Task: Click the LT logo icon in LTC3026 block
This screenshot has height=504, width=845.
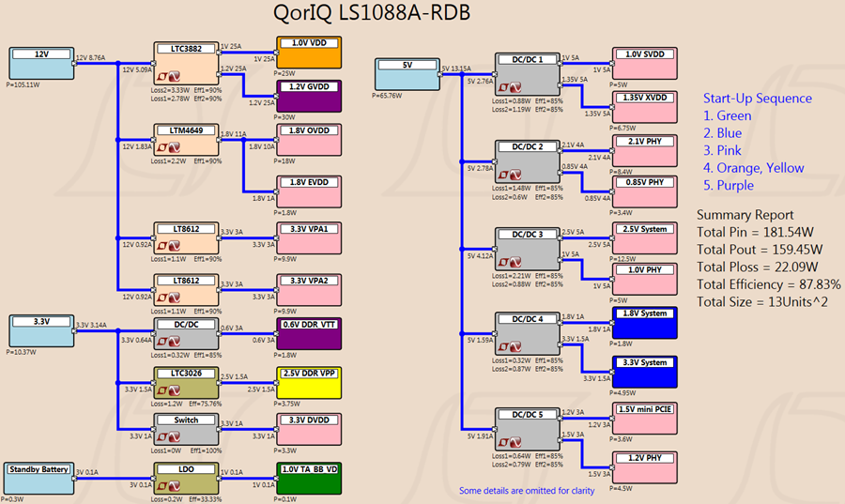Action: [169, 390]
